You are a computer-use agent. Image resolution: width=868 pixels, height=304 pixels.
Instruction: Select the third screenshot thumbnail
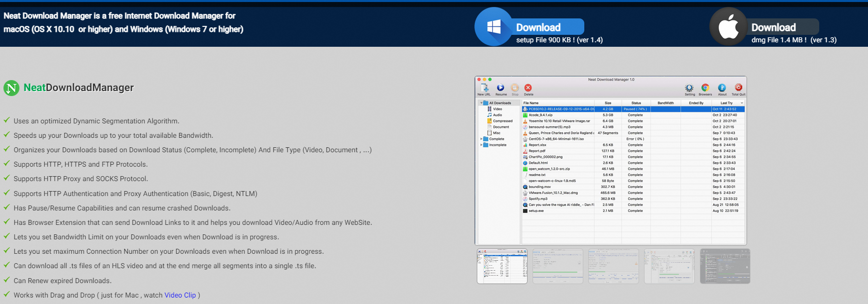coord(614,266)
